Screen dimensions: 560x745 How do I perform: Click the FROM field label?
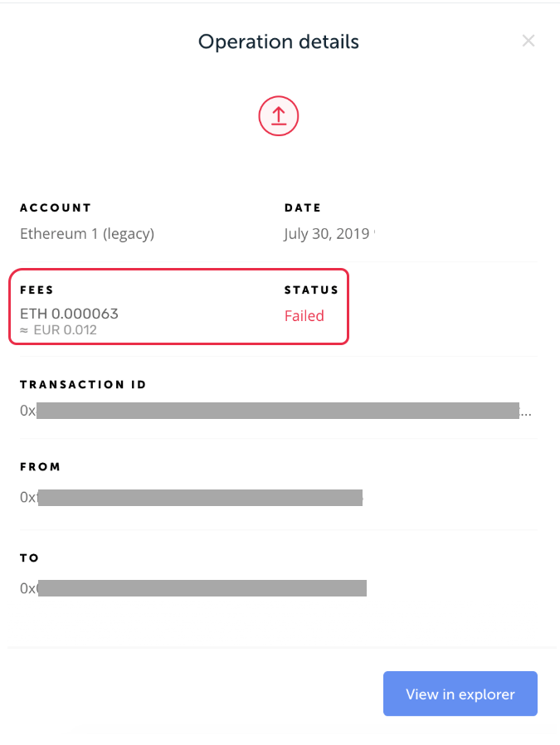pos(40,467)
